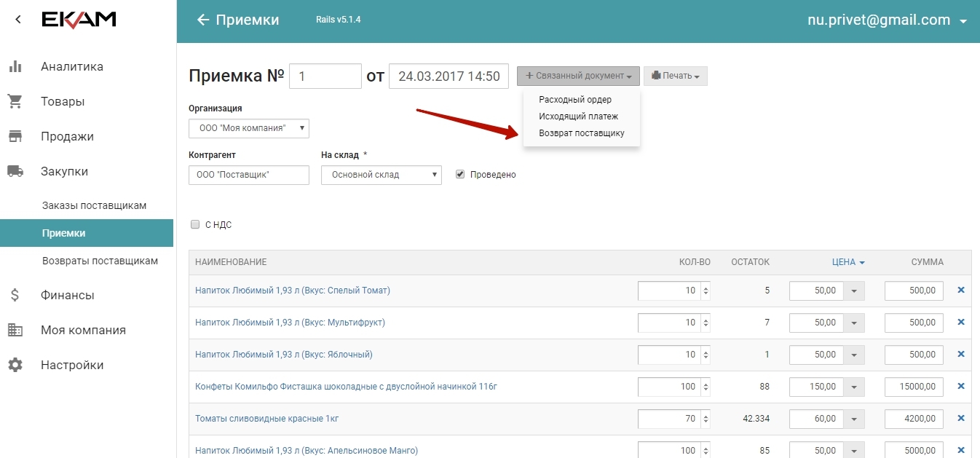This screenshot has height=458, width=980.
Task: Open the Печать print dropdown
Action: tap(675, 76)
